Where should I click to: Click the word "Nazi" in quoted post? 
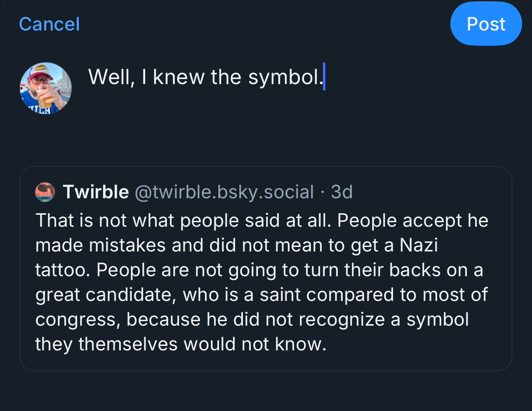pyautogui.click(x=419, y=245)
